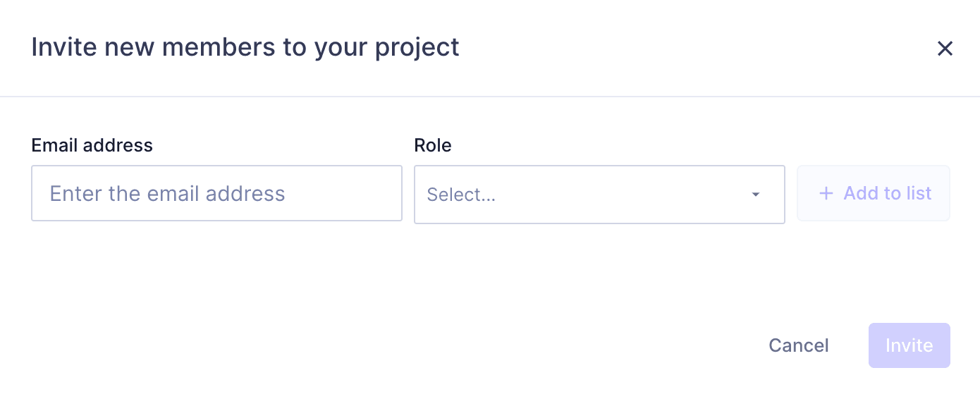Image resolution: width=980 pixels, height=399 pixels.
Task: Choose a member role from Select menu
Action: (x=599, y=195)
